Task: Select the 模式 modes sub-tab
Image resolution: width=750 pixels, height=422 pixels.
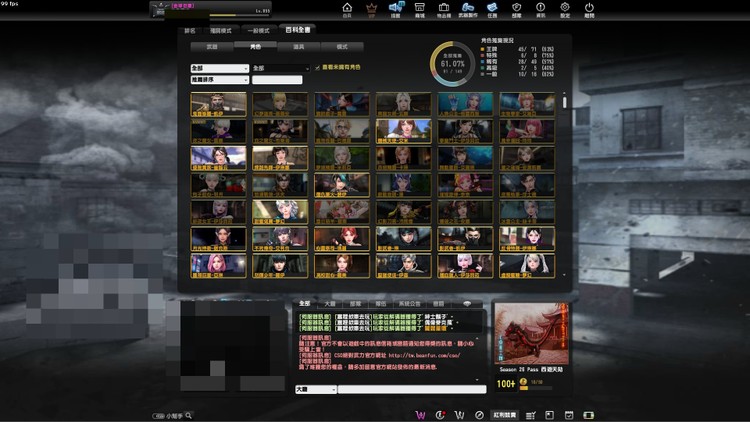Action: click(342, 47)
